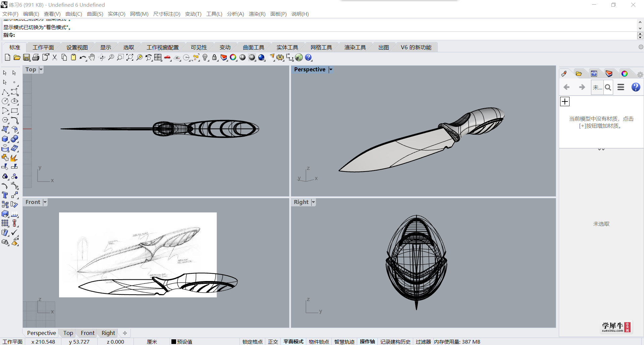Viewport: 644px width, 345px height.
Task: Open Perspective viewport title dropdown arrow
Action: tap(330, 70)
